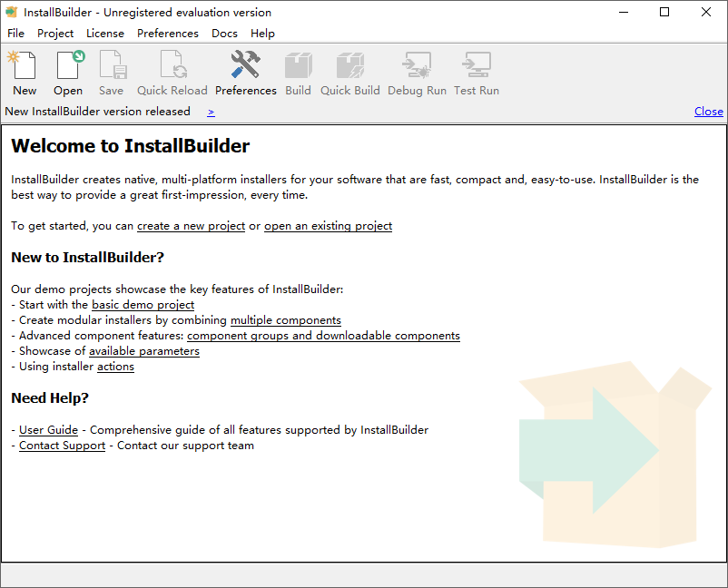Close the InstallBuilder window
This screenshot has width=728, height=588.
point(705,12)
